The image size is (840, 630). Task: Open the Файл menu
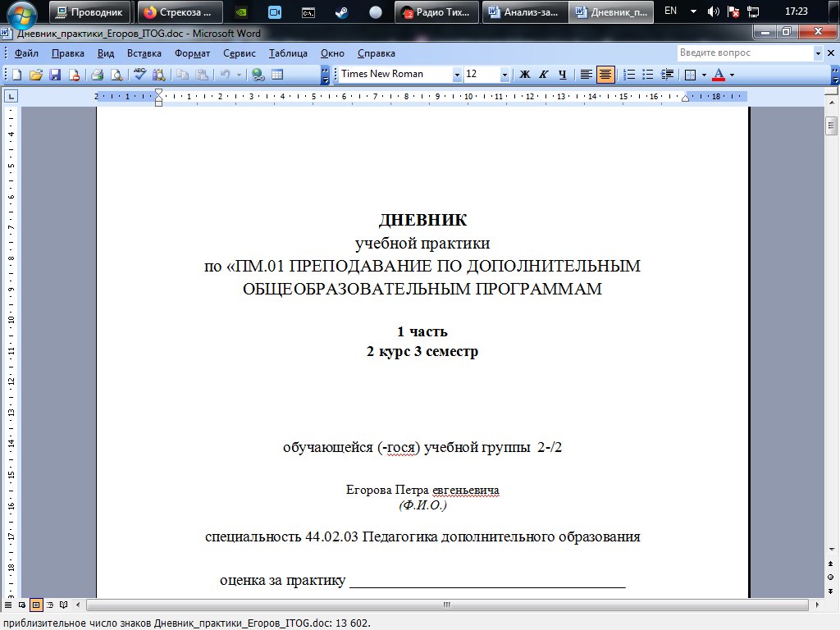tap(26, 53)
